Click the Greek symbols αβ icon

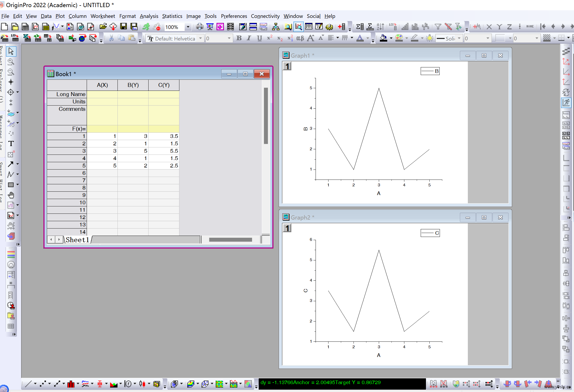tap(300, 38)
